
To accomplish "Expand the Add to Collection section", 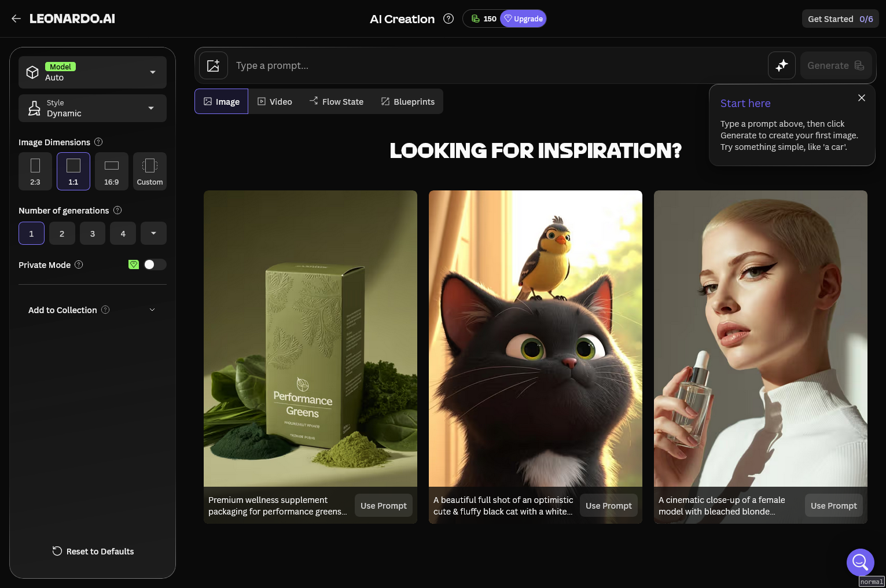I will click(93, 310).
